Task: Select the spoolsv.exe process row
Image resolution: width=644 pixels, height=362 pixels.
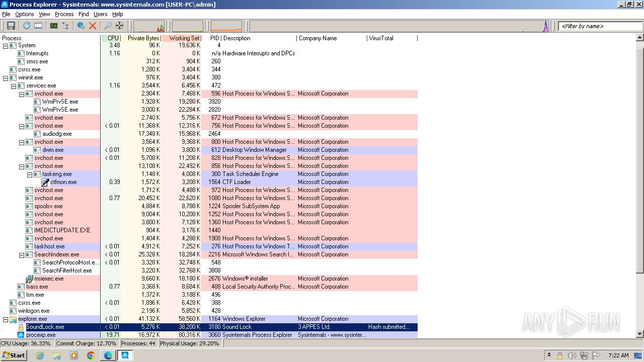Action: coord(209,206)
